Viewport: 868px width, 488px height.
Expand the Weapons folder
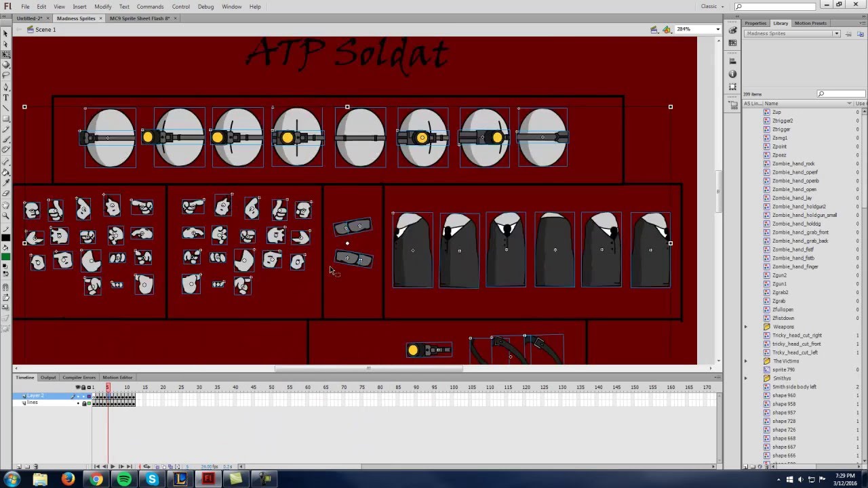coord(745,327)
